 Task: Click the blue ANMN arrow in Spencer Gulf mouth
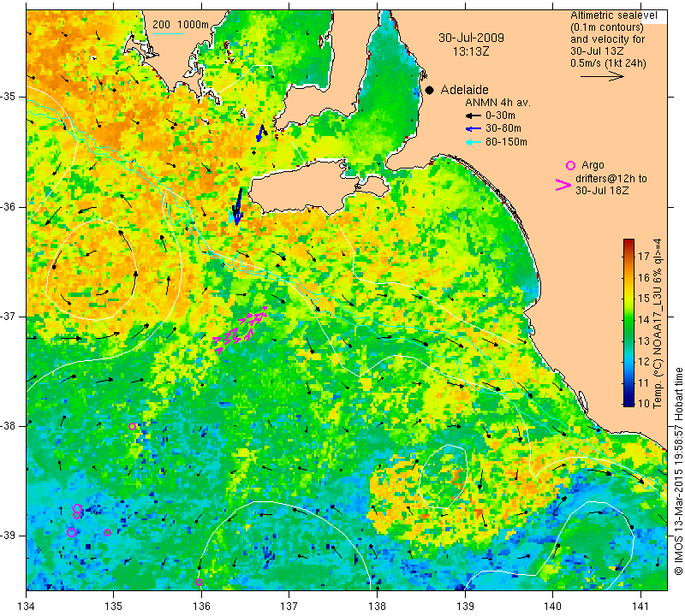[x=260, y=133]
